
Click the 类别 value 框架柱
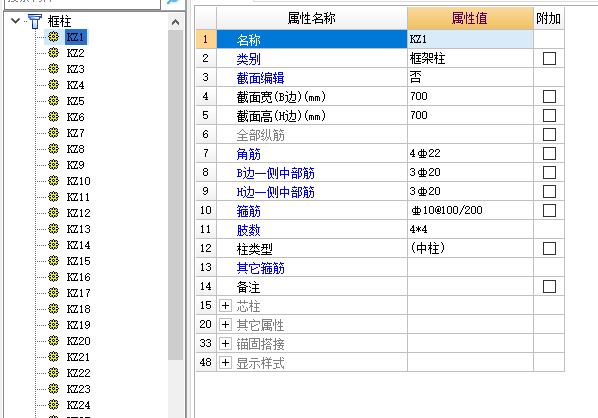point(470,58)
